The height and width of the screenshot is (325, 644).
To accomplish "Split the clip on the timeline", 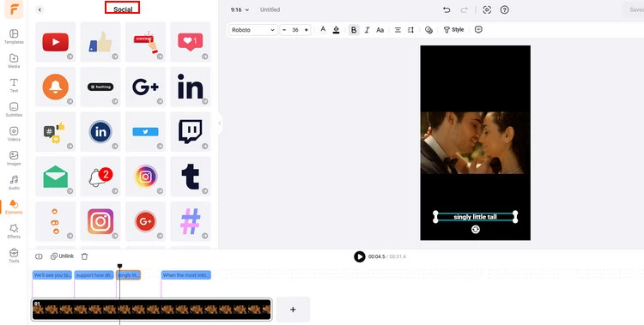I will click(x=39, y=256).
